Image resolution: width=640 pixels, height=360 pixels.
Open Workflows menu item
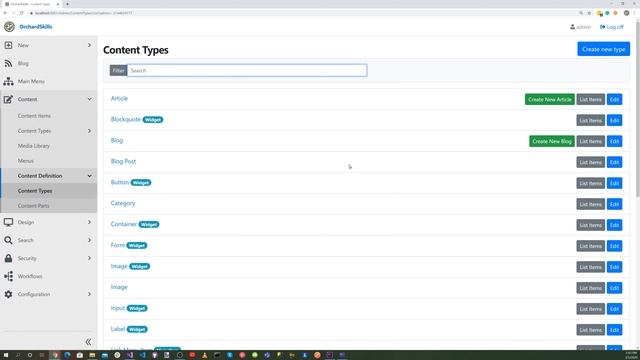(x=30, y=276)
